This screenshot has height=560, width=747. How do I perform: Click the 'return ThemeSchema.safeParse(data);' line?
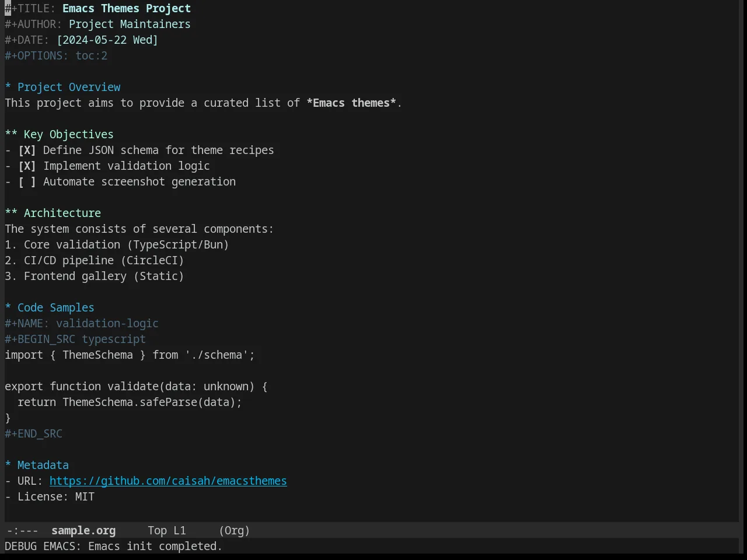130,402
